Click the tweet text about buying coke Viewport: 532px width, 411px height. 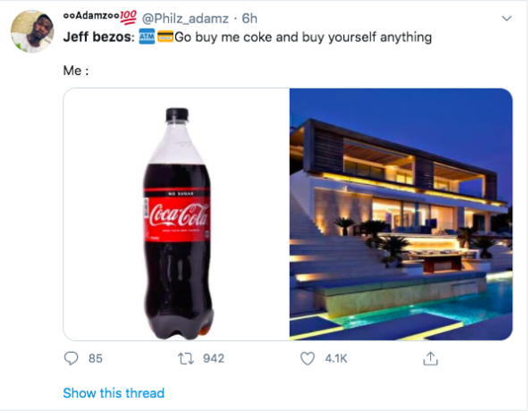point(248,37)
